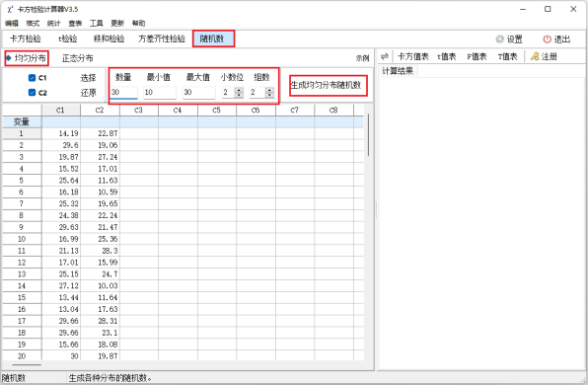This screenshot has width=588, height=385.
Task: Select column header C1
Action: coord(60,110)
